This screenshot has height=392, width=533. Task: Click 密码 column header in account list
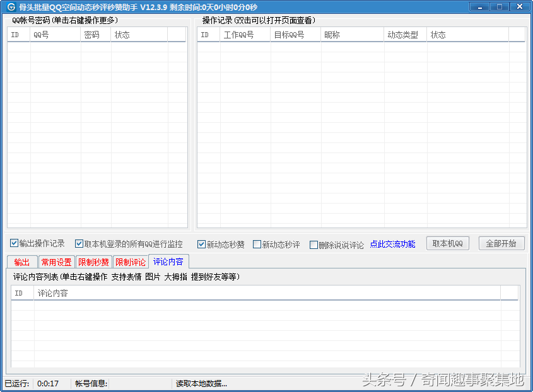[95, 35]
